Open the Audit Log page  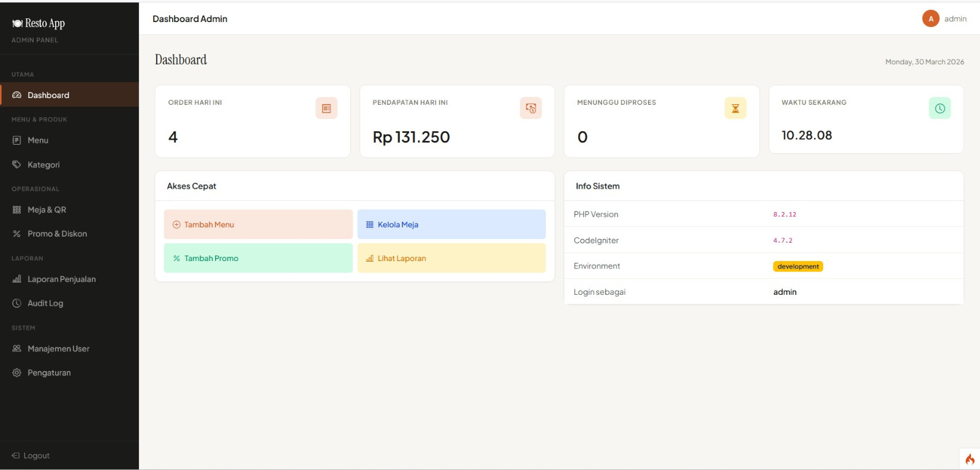[x=45, y=303]
